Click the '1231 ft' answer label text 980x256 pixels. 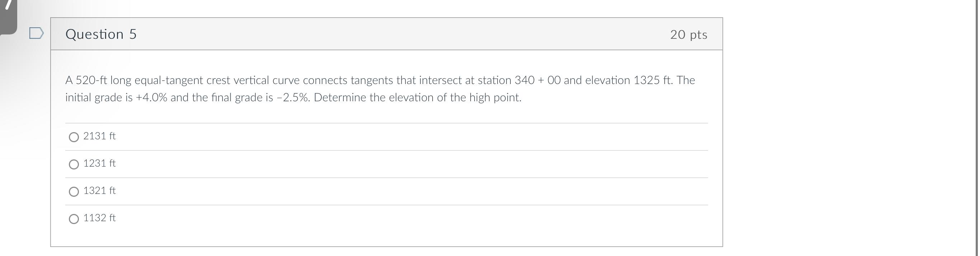(99, 163)
